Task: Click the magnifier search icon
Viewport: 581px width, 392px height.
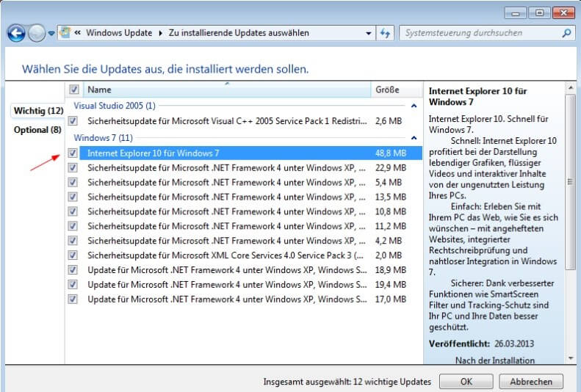Action: point(566,33)
